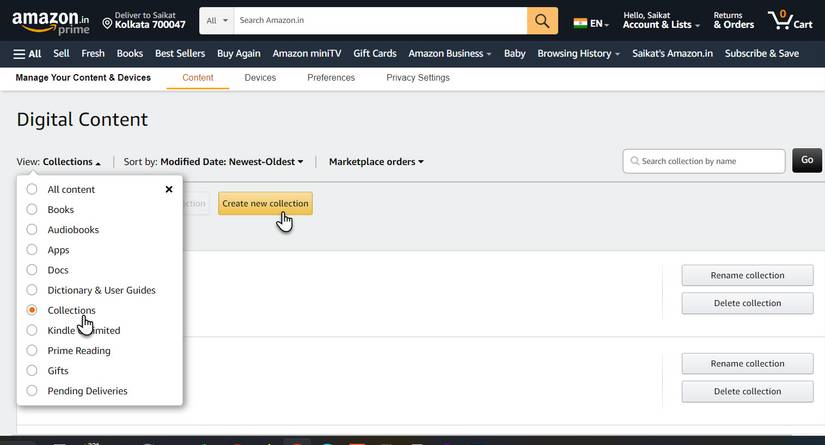Open Subscribe & Save link
Screen dimensions: 825x445
(761, 54)
